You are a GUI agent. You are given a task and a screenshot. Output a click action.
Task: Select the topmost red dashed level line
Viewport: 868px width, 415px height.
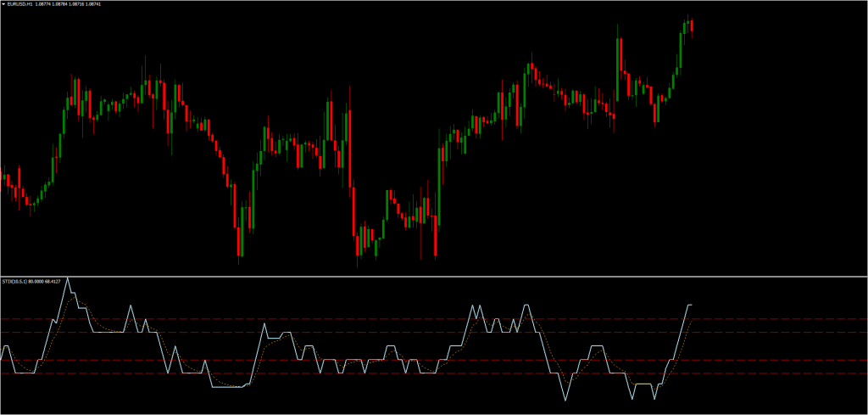coord(424,319)
